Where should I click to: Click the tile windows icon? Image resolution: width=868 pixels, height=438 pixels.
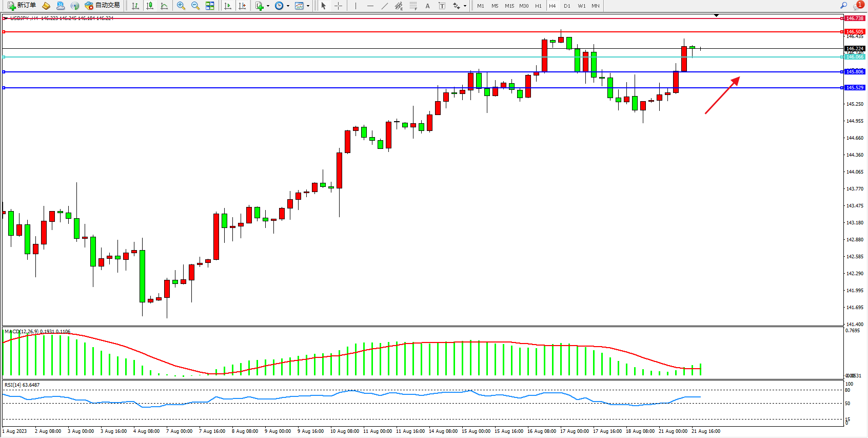coord(210,6)
